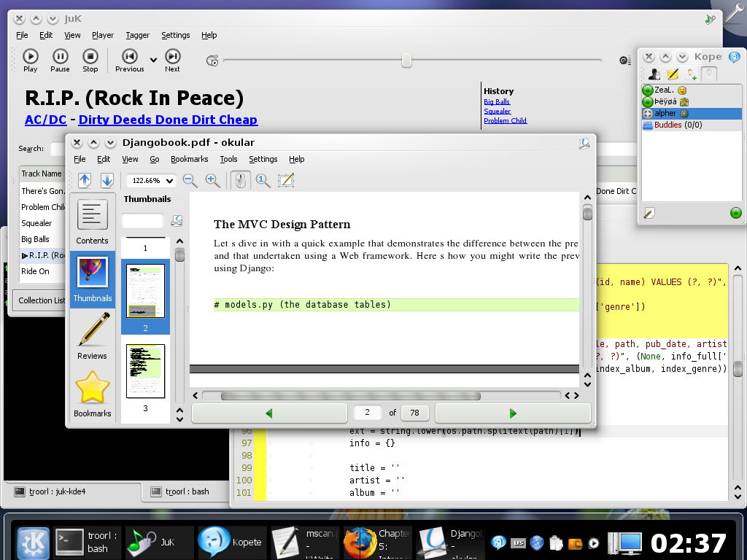Show Thumbnails panel in Okular sidebar
The width and height of the screenshot is (747, 560).
(93, 279)
